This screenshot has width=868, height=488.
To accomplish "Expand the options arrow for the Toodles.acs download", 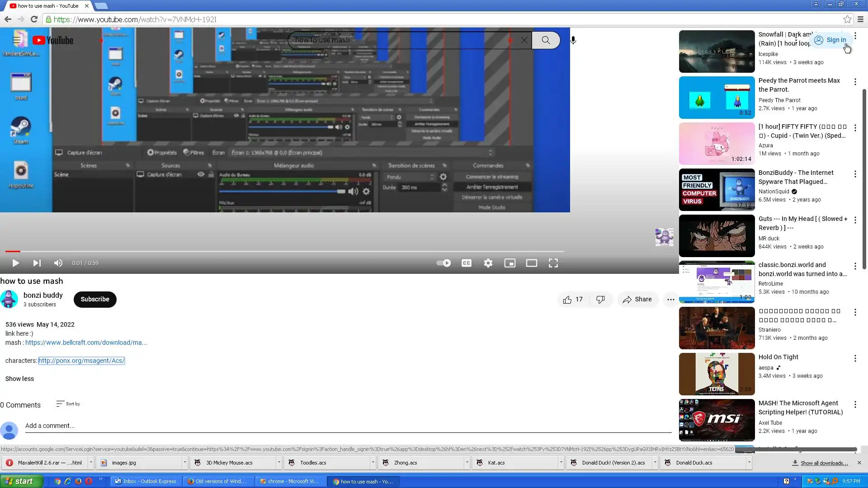I will coord(373,463).
